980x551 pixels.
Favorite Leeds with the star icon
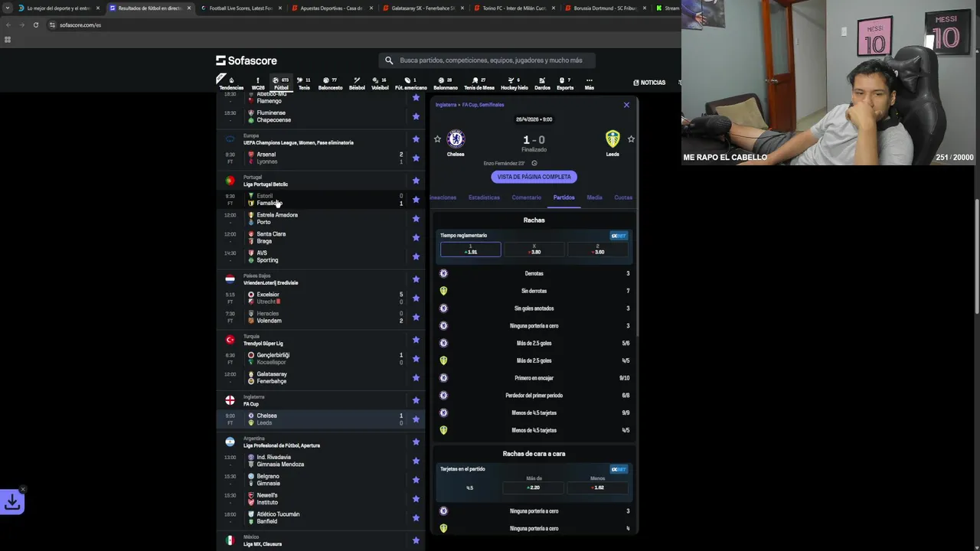tap(631, 139)
